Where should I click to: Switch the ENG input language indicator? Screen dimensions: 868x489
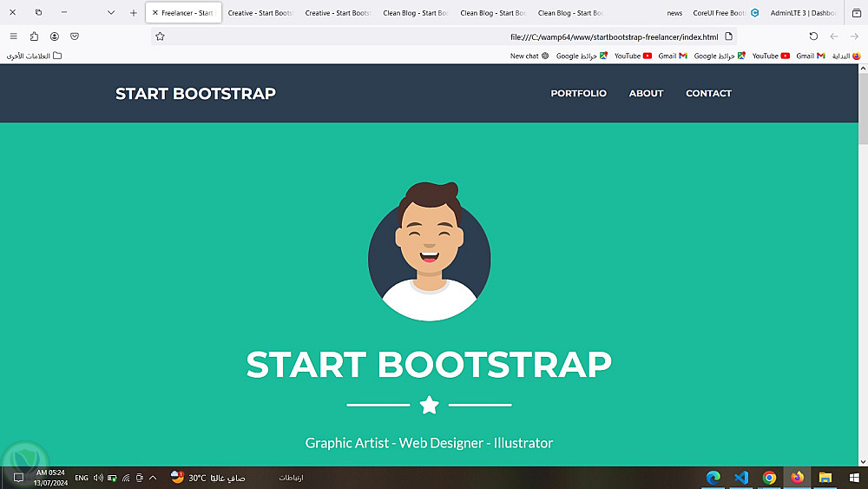tap(82, 478)
